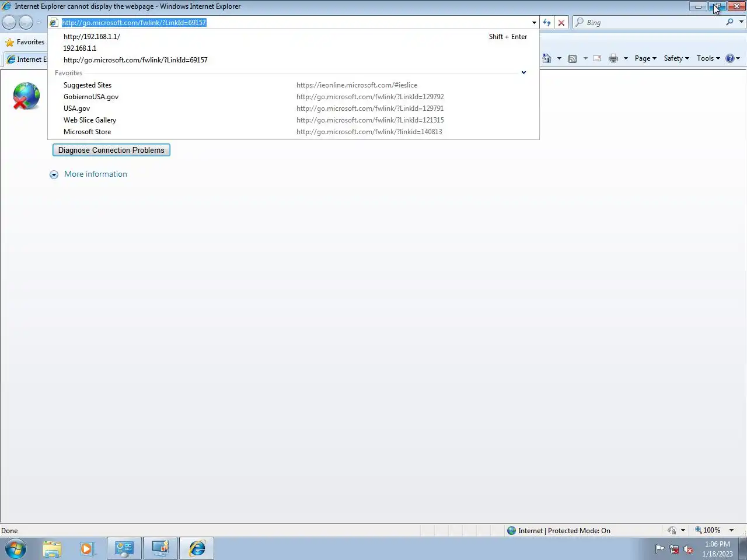Select Suggested Sites favorite
This screenshot has height=560, width=747.
[x=294, y=85]
